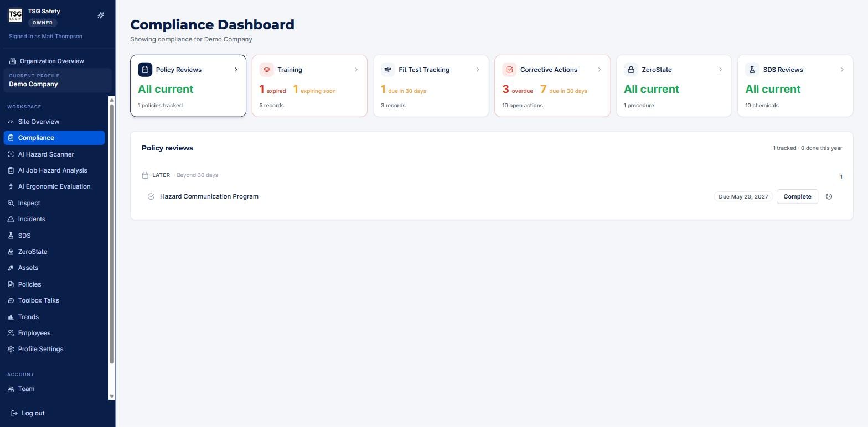Click the Team people icon
This screenshot has height=427, width=868.
click(11, 389)
